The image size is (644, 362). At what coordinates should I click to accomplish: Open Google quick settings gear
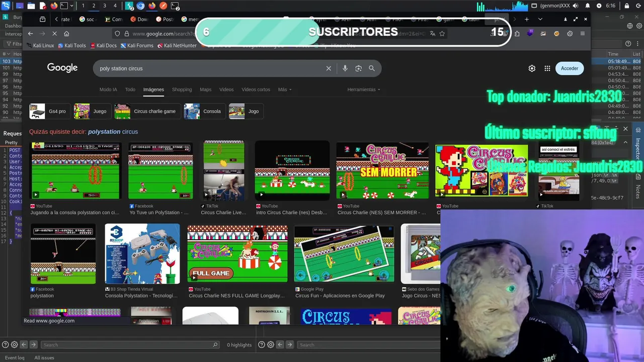[x=532, y=68]
